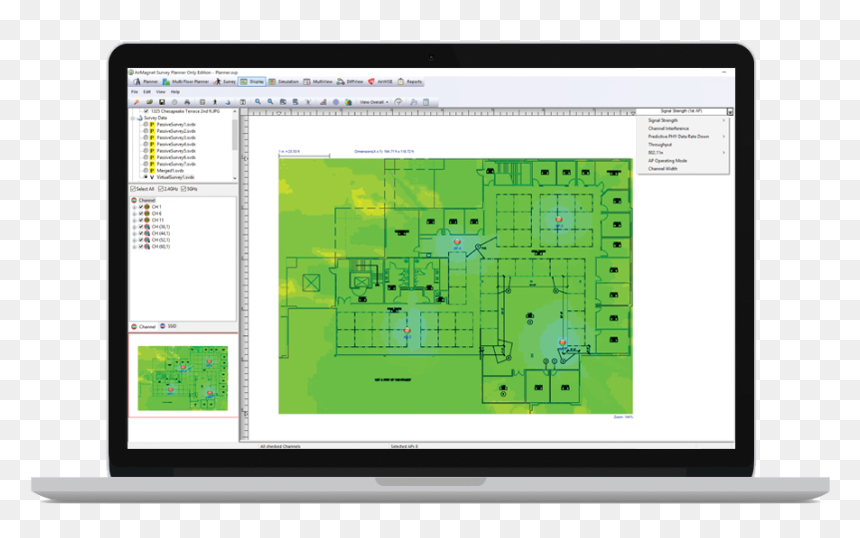Expand the CH 6 tree node

tap(134, 213)
